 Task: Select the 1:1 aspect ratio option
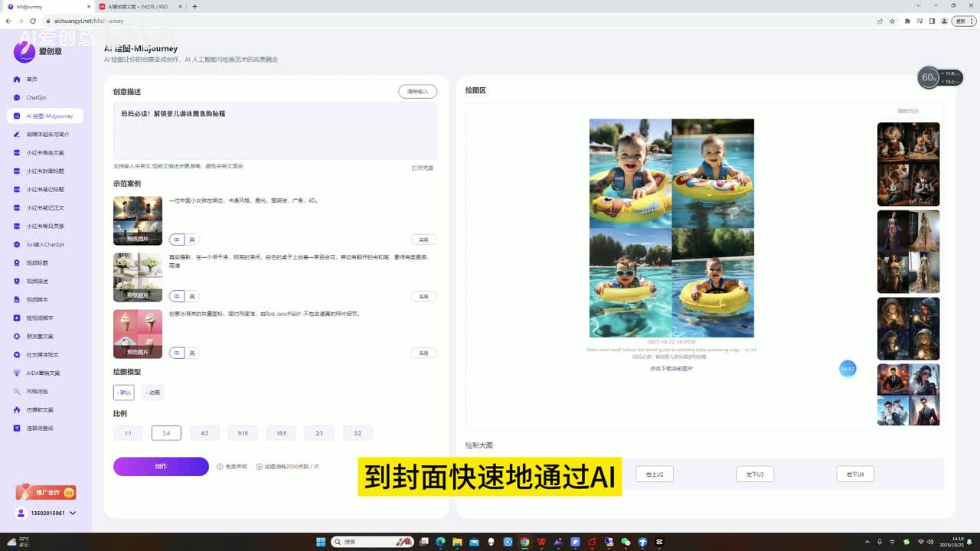[x=128, y=433]
